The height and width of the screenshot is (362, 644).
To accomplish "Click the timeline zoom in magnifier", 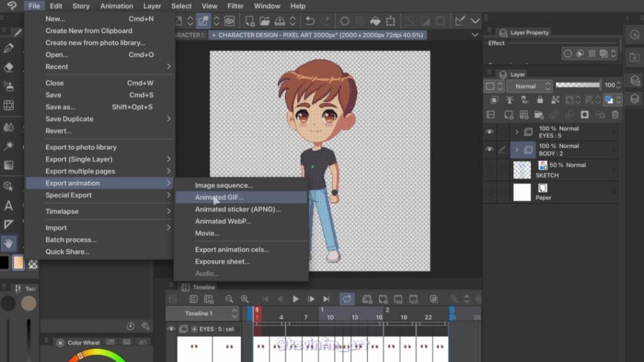I will (x=245, y=299).
